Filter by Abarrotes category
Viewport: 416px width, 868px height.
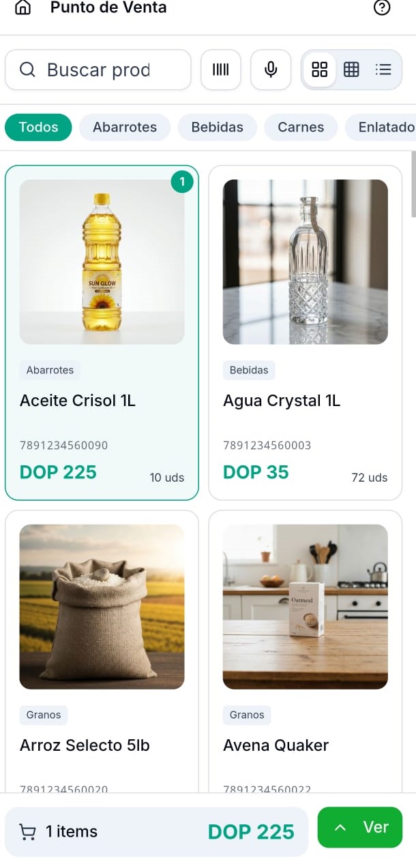[125, 127]
